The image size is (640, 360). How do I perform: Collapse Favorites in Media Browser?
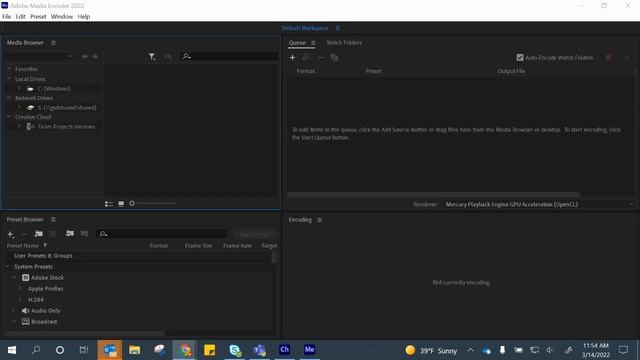pos(9,69)
